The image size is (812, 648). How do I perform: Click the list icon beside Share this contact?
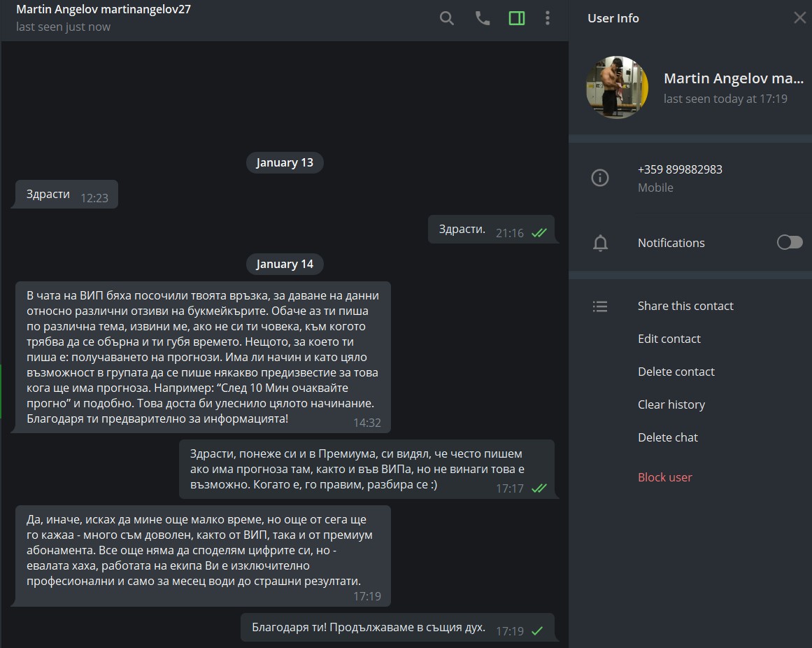click(x=600, y=307)
